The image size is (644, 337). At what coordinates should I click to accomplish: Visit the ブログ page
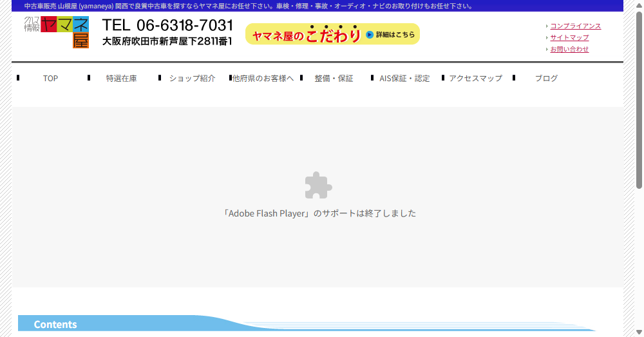546,78
